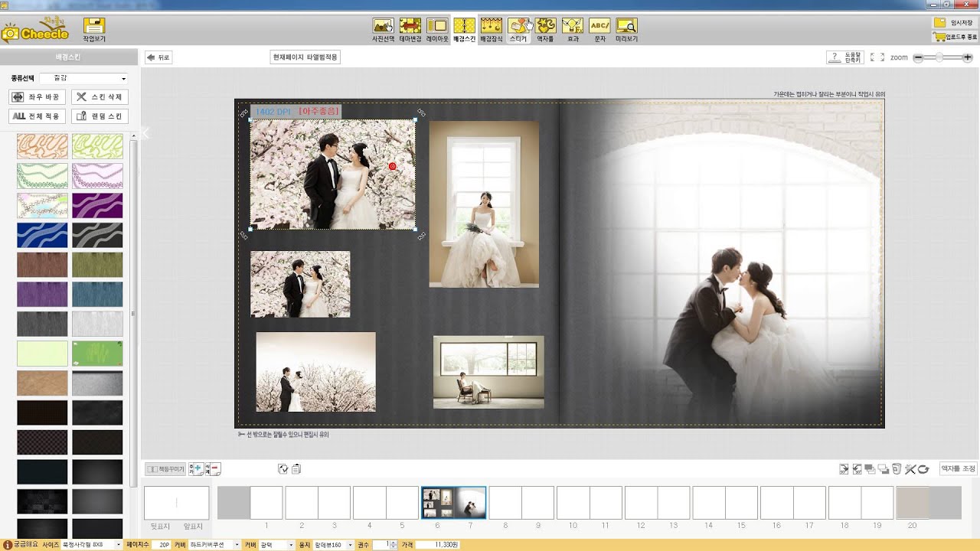This screenshot has width=980, height=551.
Task: Open the 사진선택 photo selection tool
Action: (x=383, y=30)
